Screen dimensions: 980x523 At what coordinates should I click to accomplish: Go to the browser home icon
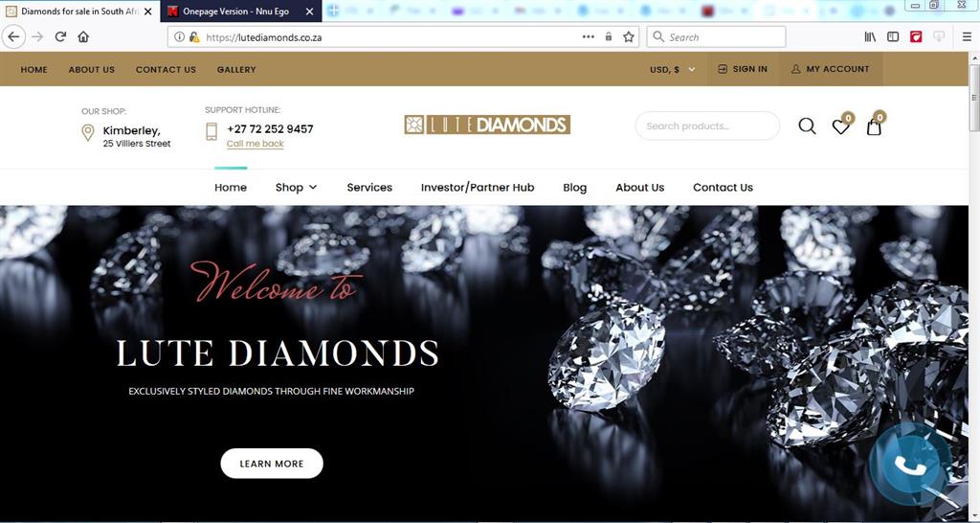(x=83, y=37)
